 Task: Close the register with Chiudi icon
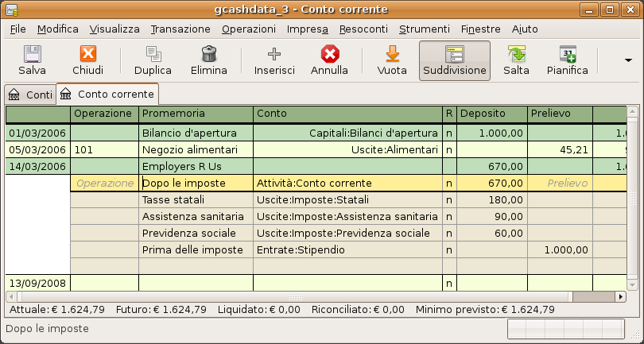pos(87,54)
